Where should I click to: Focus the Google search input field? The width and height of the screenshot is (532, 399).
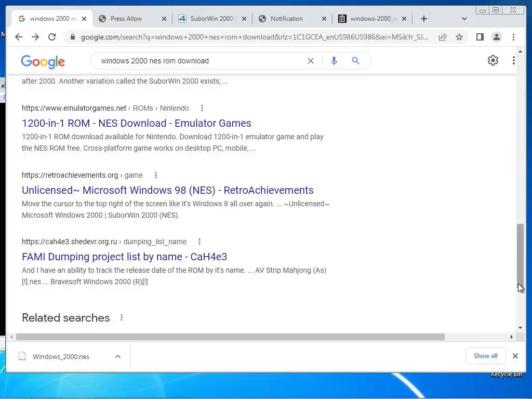pyautogui.click(x=200, y=61)
